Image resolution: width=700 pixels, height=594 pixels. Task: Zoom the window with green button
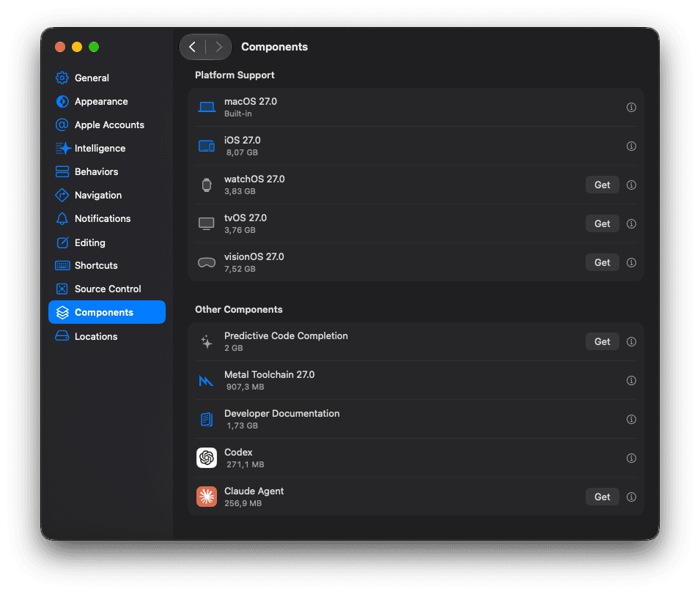94,47
